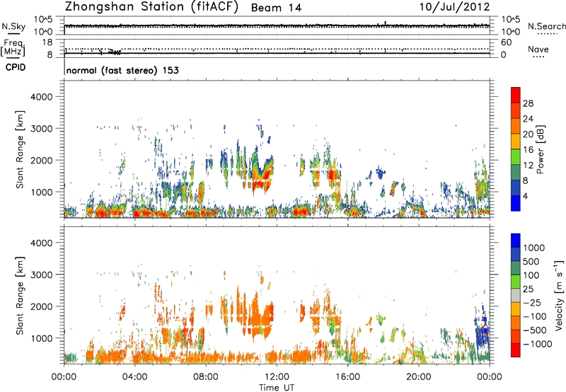The height and width of the screenshot is (392, 566).
Task: Click the 'N.Sky' legend label
Action: pos(13,26)
